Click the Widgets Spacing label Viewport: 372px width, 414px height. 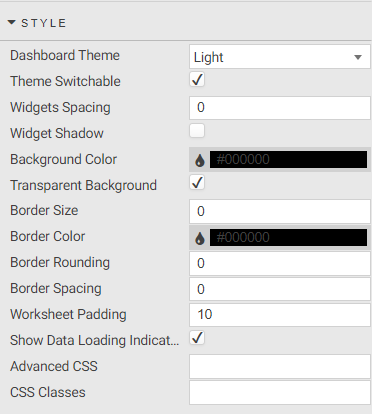60,108
